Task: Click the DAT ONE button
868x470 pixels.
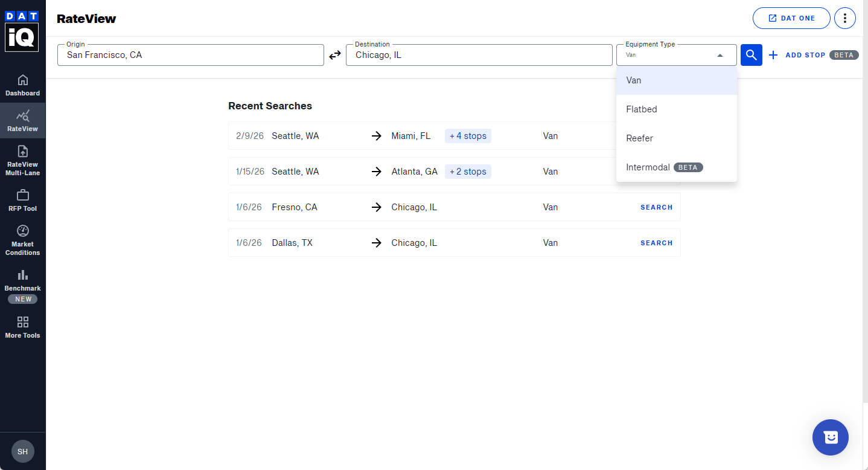Action: [x=791, y=18]
